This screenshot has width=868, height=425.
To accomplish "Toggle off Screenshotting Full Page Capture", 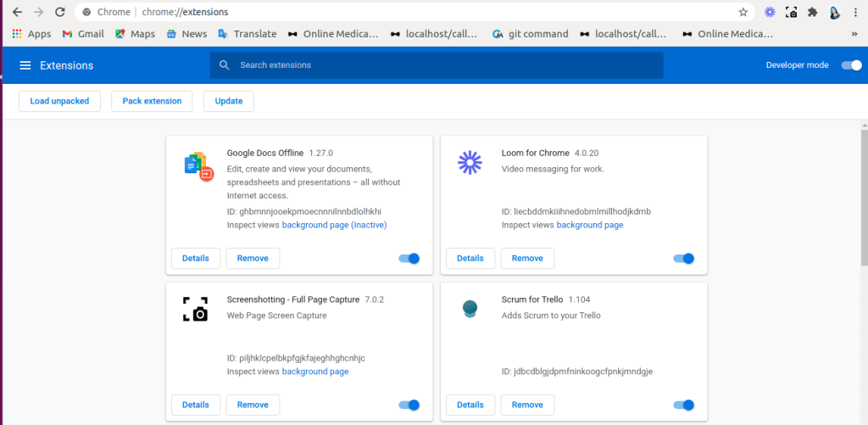I will coord(409,405).
